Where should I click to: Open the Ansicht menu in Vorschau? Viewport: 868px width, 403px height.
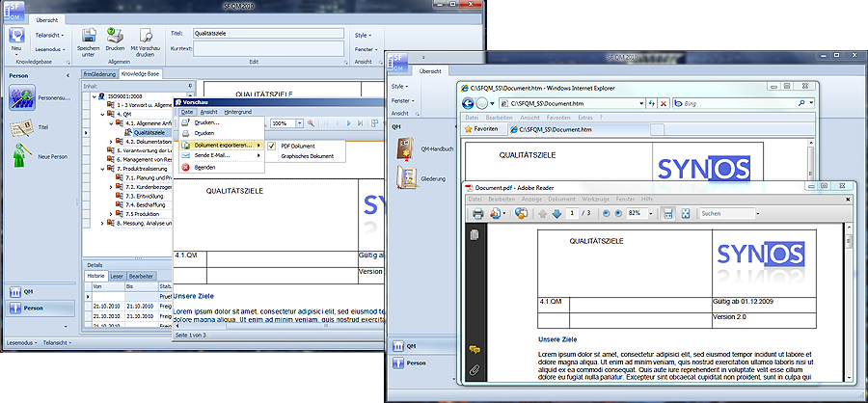tap(208, 112)
